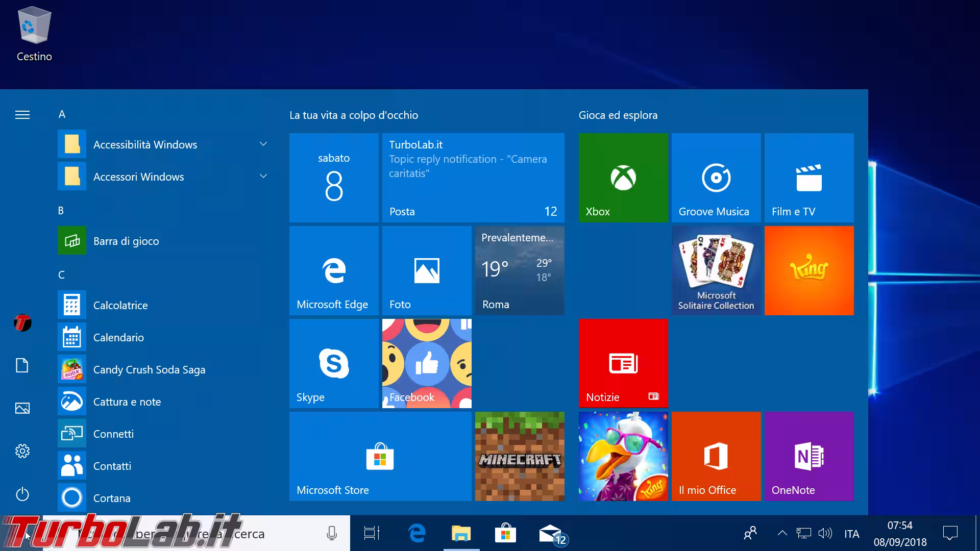Click the Power icon in sidebar
980x551 pixels.
(x=22, y=494)
